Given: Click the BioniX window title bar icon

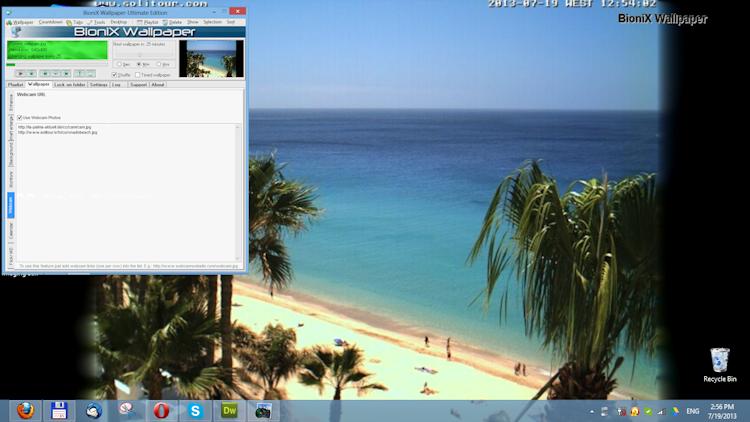Looking at the screenshot, I should (8, 12).
